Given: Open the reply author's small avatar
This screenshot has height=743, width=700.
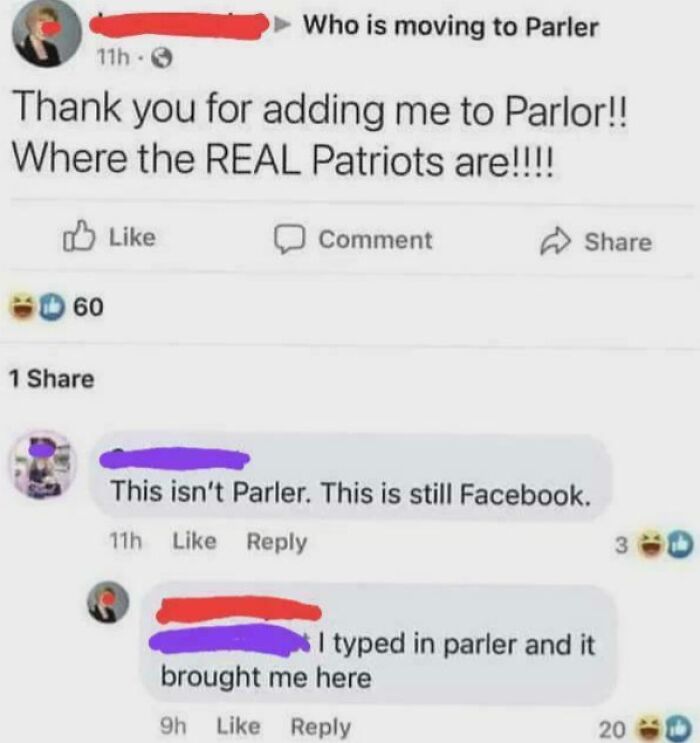Looking at the screenshot, I should click(108, 602).
